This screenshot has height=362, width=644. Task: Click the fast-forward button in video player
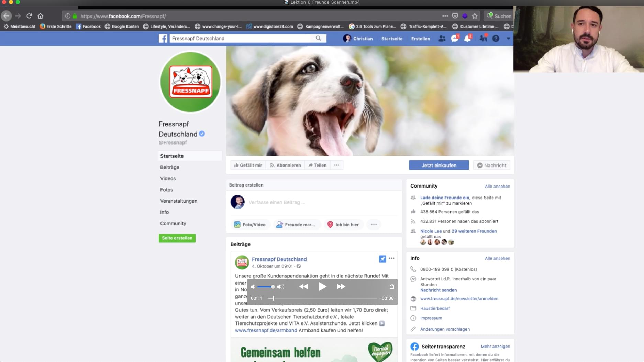pos(341,286)
